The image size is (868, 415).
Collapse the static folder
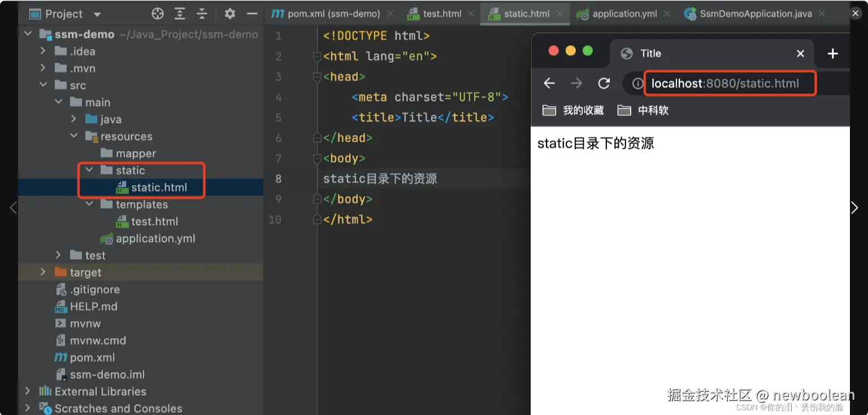(89, 170)
